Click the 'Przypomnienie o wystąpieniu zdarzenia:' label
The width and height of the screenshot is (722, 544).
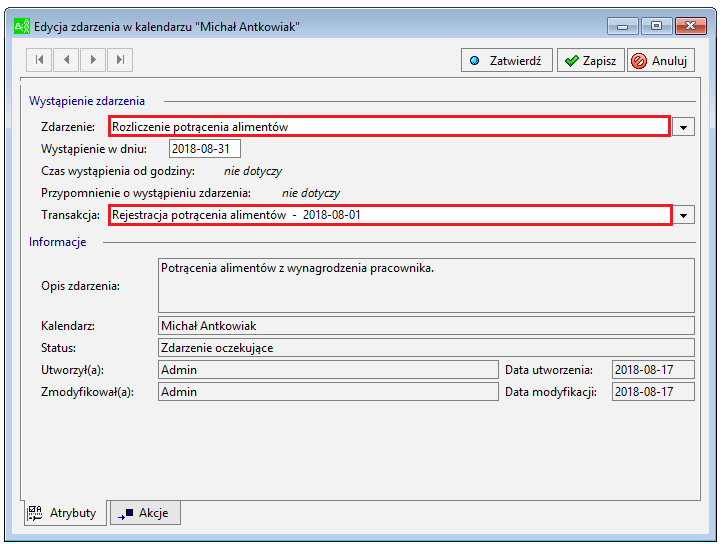click(146, 193)
